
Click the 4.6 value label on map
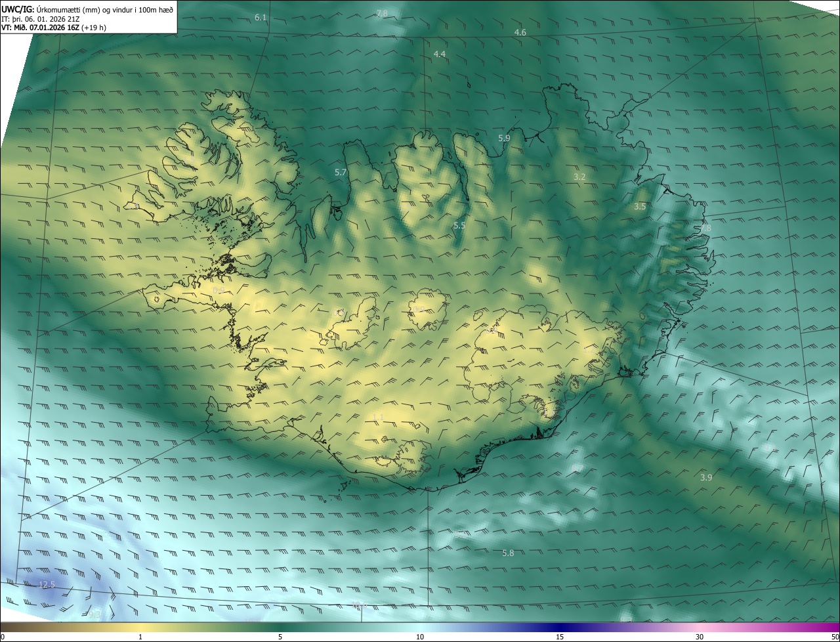point(520,32)
